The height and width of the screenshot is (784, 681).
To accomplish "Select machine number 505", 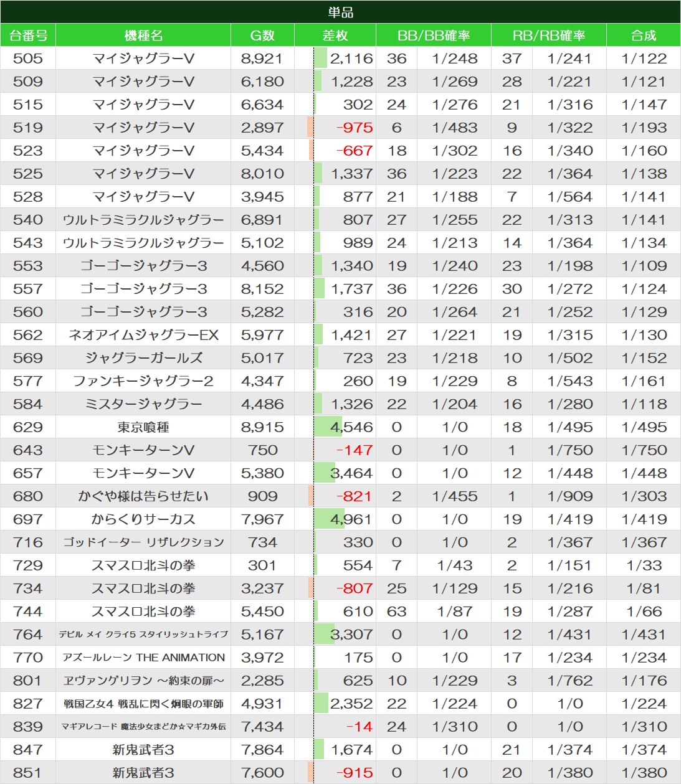I will coord(28,59).
